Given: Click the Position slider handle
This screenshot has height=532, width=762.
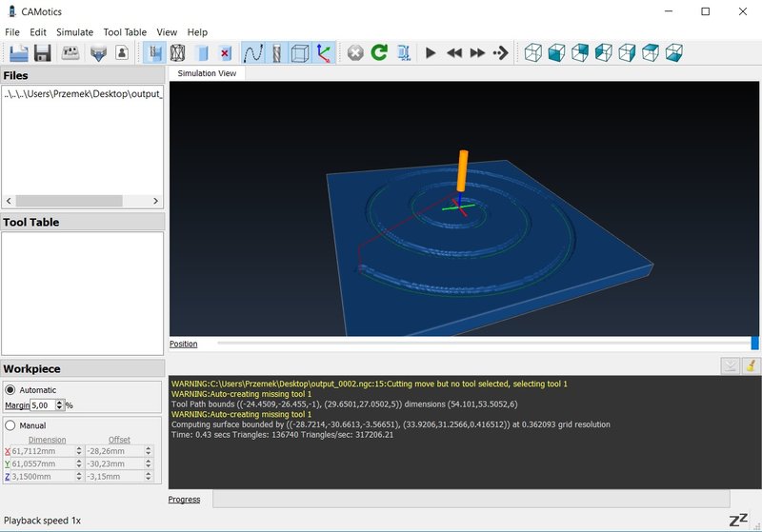Looking at the screenshot, I should coord(754,343).
